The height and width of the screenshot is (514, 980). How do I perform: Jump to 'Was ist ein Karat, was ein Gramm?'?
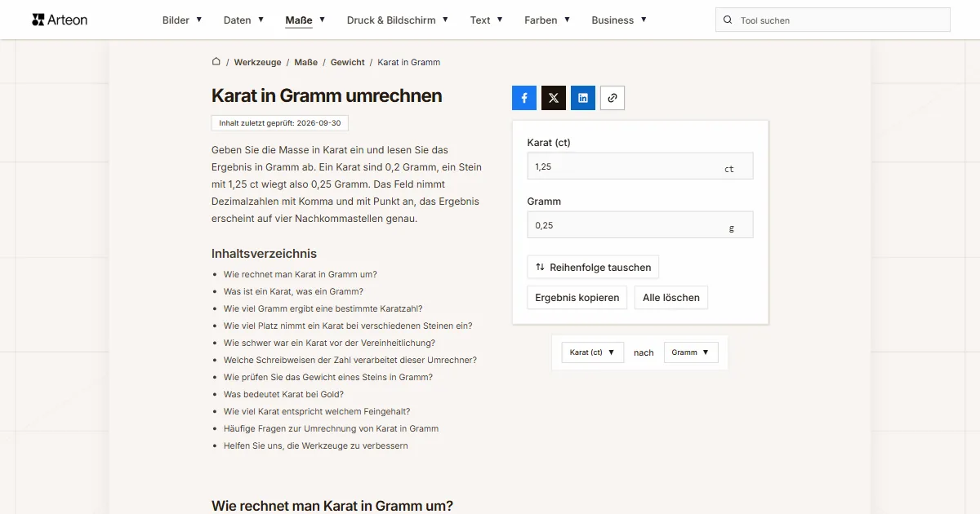(293, 291)
